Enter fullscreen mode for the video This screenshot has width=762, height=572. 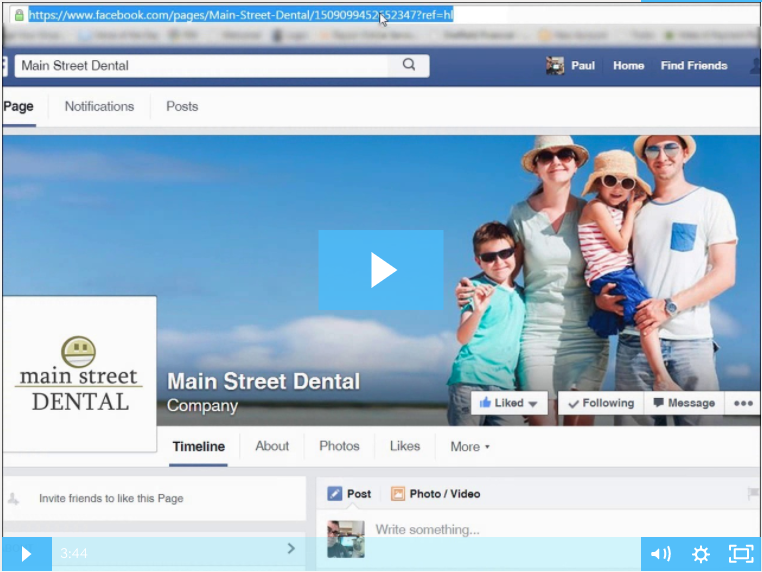tap(741, 554)
